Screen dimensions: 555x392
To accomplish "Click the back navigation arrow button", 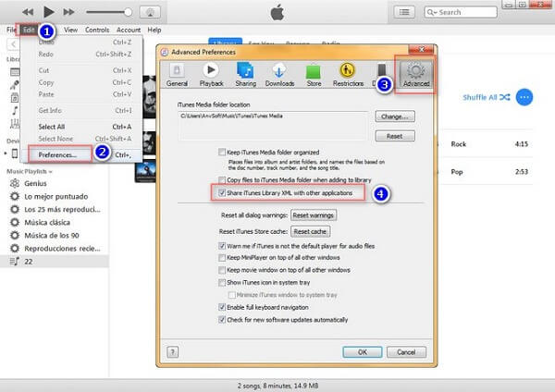I will point(13,44).
